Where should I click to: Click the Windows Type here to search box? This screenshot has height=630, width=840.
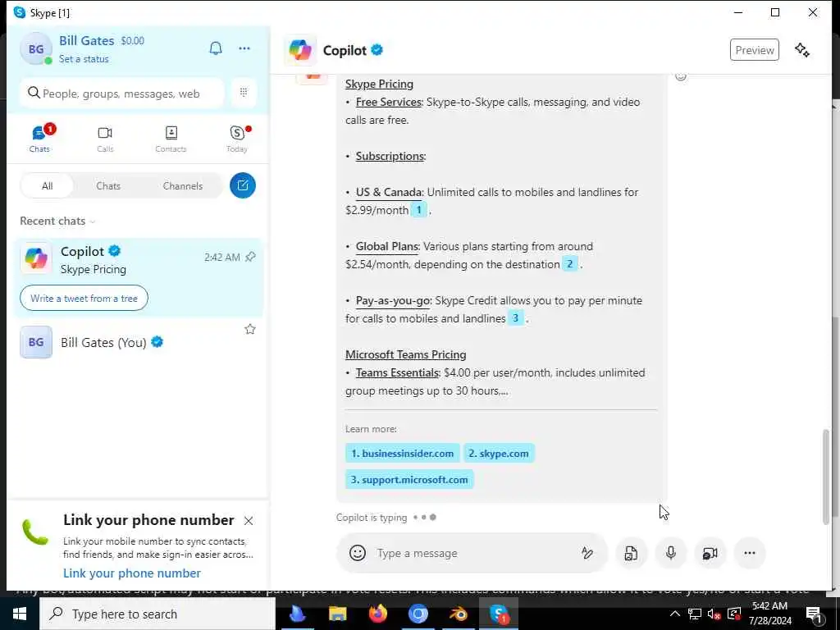point(157,614)
